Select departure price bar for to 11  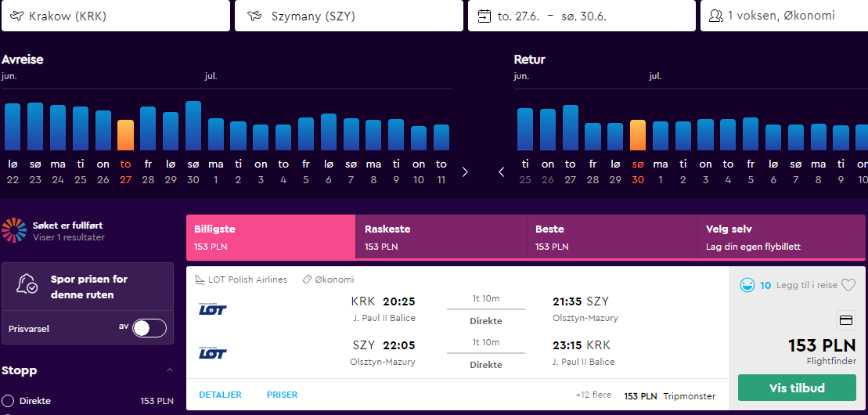tap(441, 137)
